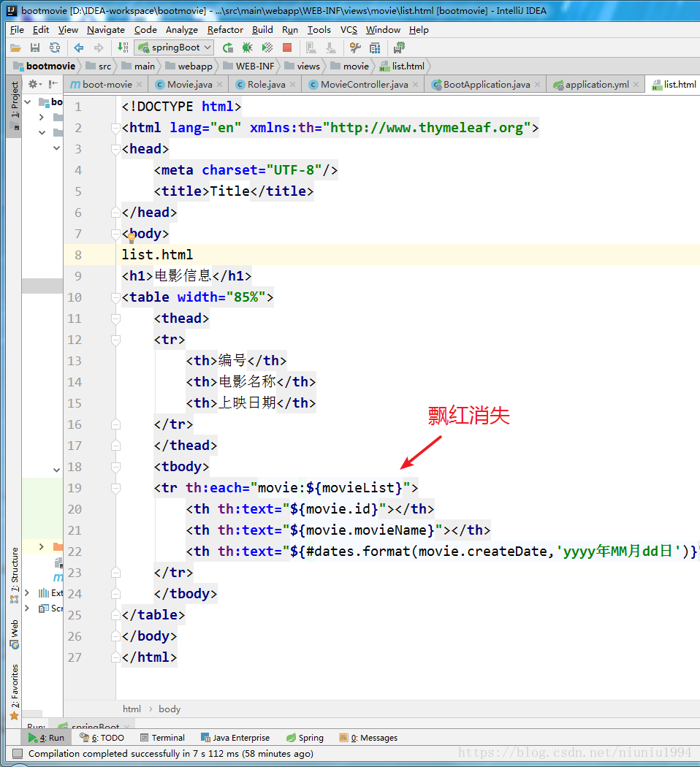Open the Build menu
Screen dimensions: 700x767
coord(262,30)
